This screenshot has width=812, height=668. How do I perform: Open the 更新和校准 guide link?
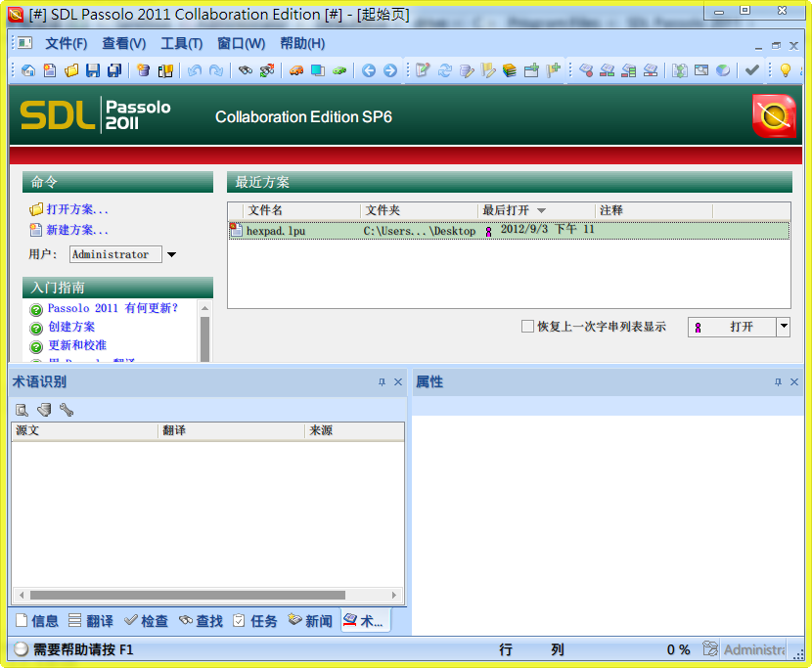[77, 345]
